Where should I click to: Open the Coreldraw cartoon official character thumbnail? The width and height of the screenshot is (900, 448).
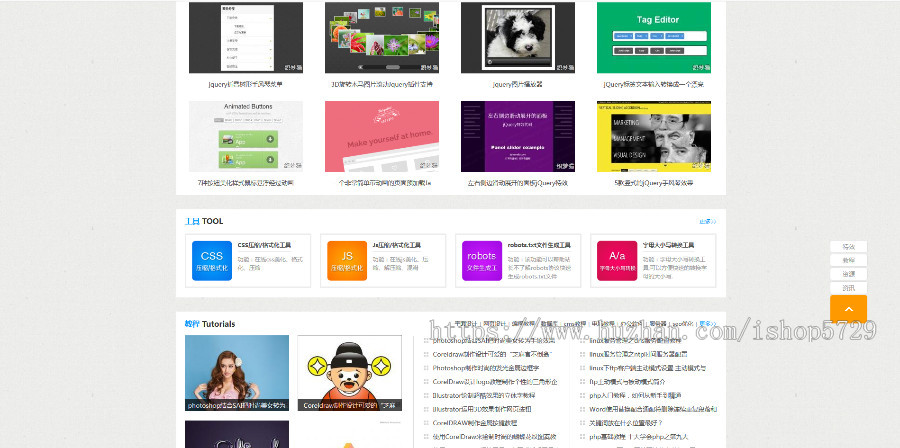click(350, 373)
